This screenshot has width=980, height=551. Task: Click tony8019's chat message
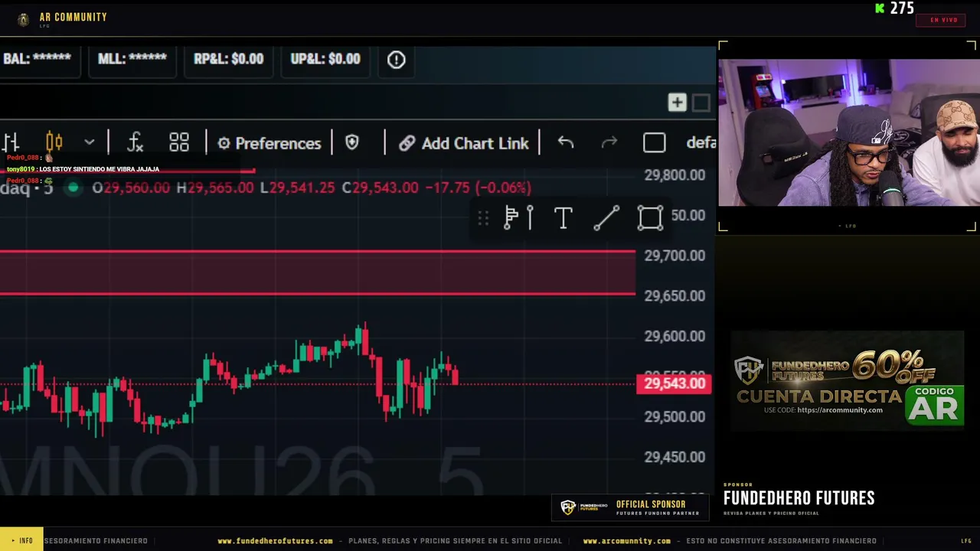tap(83, 169)
